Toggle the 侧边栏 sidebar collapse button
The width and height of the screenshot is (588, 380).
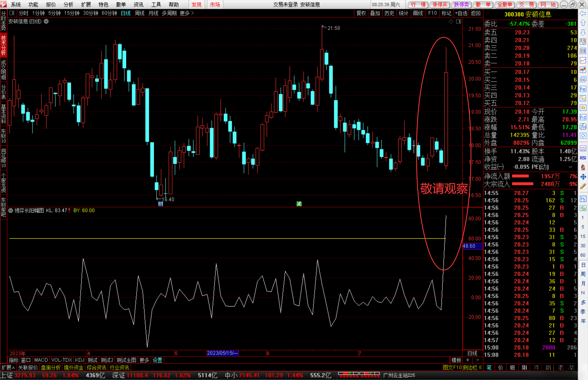click(472, 367)
